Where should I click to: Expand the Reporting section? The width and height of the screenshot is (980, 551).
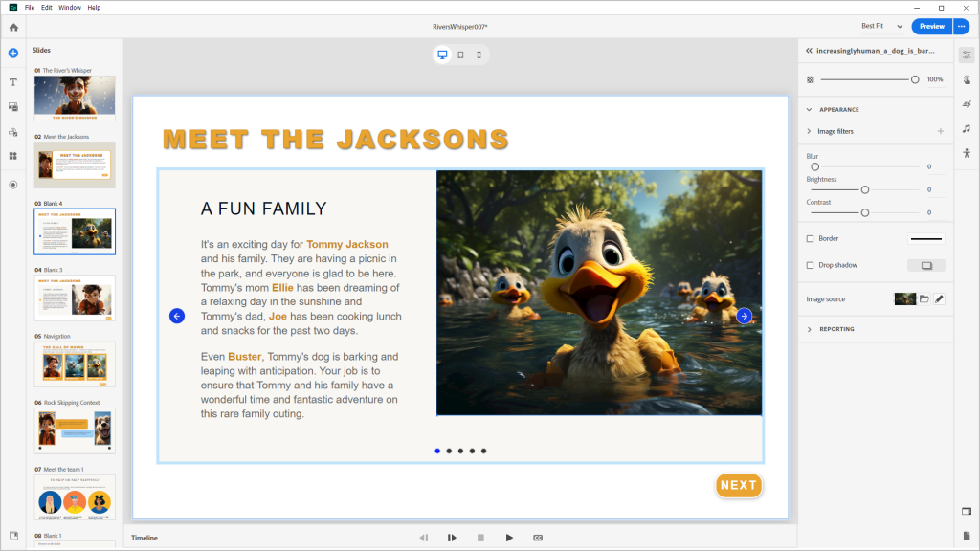[809, 329]
